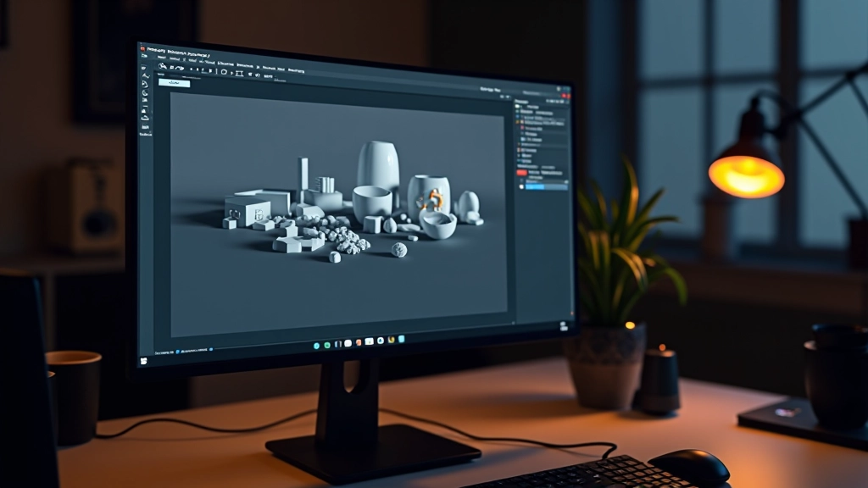Image resolution: width=868 pixels, height=488 pixels.
Task: Open the teal circular icon in the dock
Action: tap(317, 346)
